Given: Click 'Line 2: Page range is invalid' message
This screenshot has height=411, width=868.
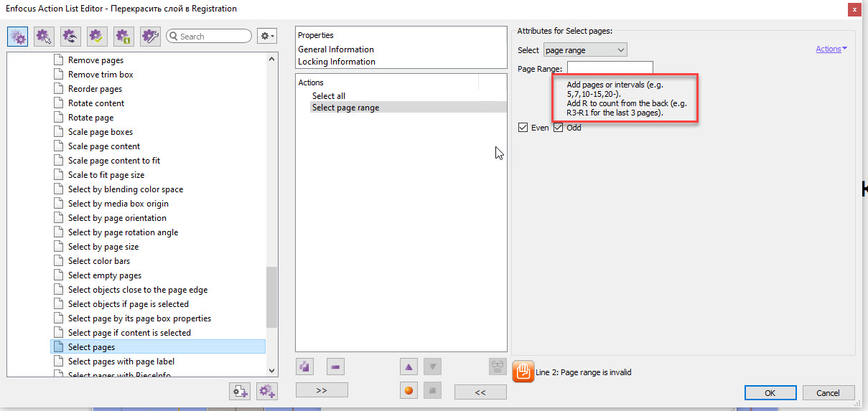Looking at the screenshot, I should [584, 372].
